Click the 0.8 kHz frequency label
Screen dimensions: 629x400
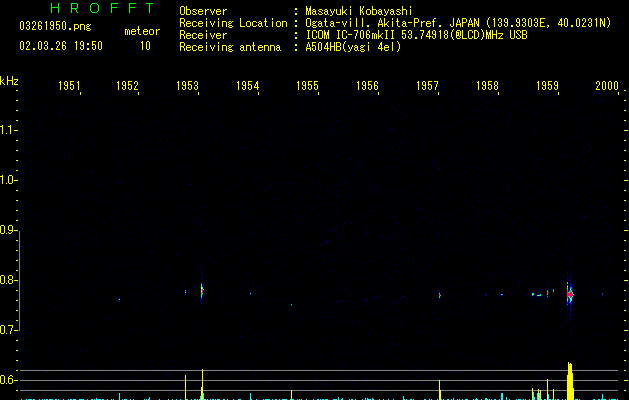pyautogui.click(x=8, y=280)
